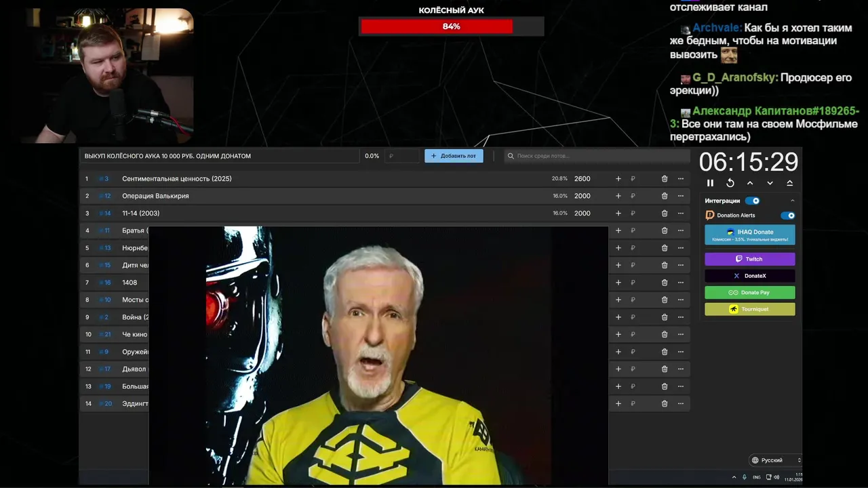Viewport: 868px width, 488px height.
Task: Click the taskbar volume icon
Action: pyautogui.click(x=776, y=477)
